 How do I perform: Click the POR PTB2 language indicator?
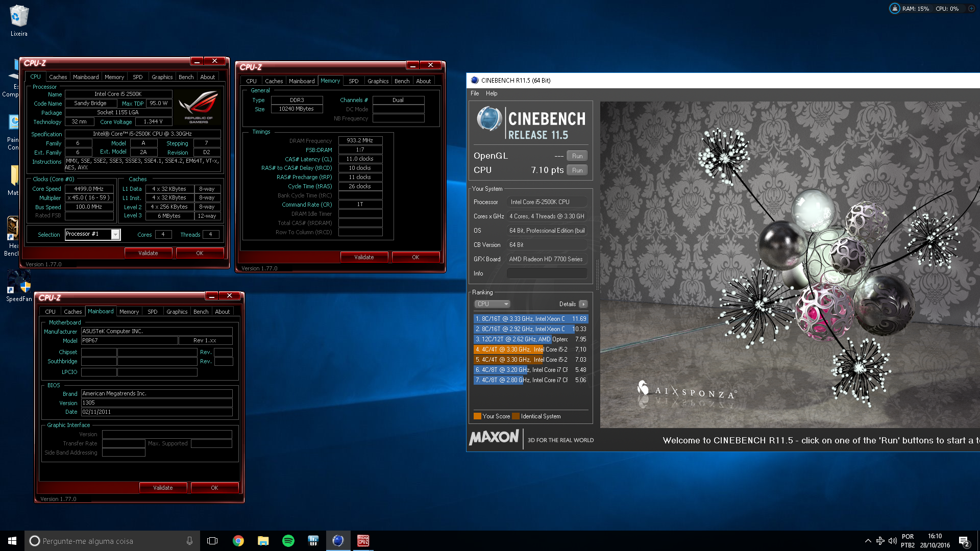pyautogui.click(x=908, y=541)
